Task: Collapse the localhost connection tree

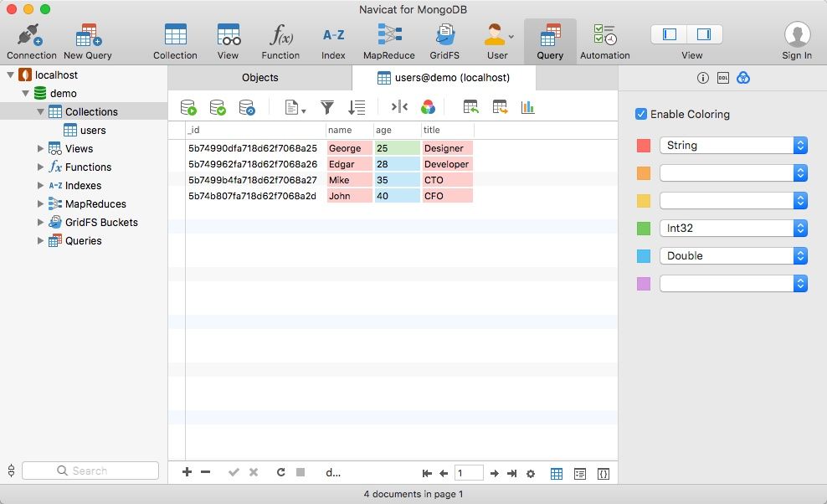Action: [10, 75]
